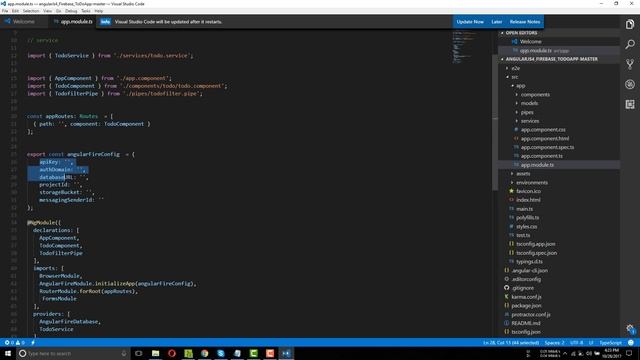
Task: Open the Help menu
Action: 99,11
